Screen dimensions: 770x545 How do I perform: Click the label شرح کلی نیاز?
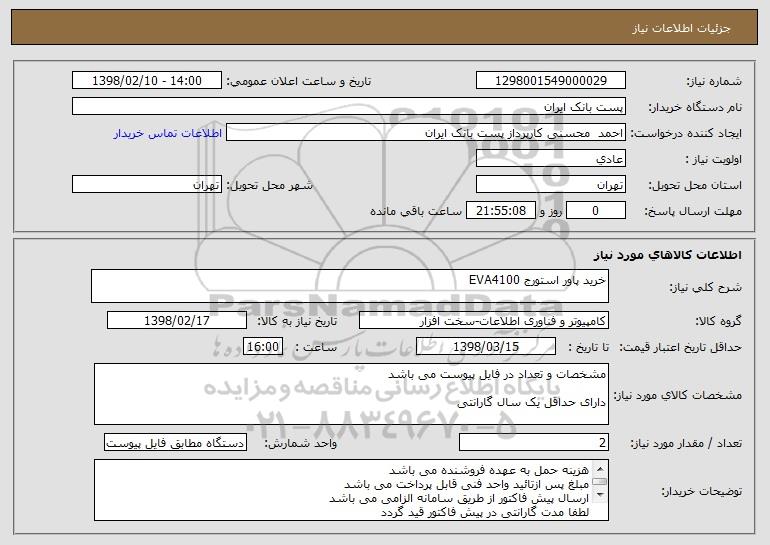[706, 288]
